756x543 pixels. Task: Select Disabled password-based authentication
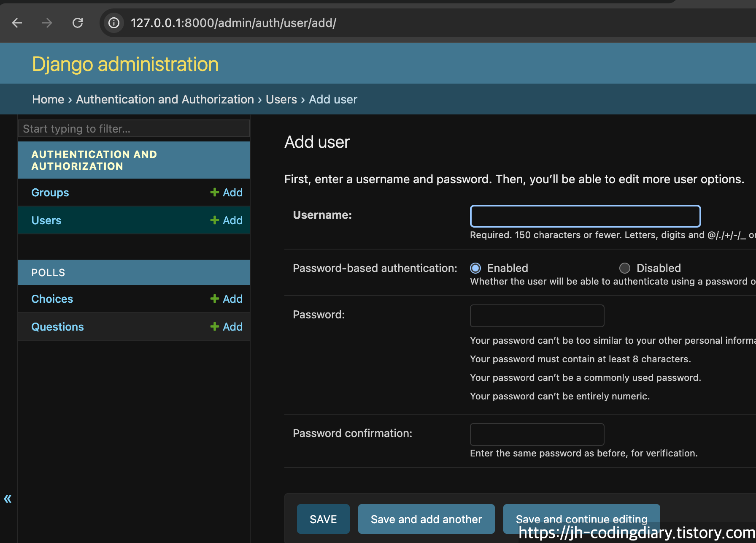click(x=625, y=268)
